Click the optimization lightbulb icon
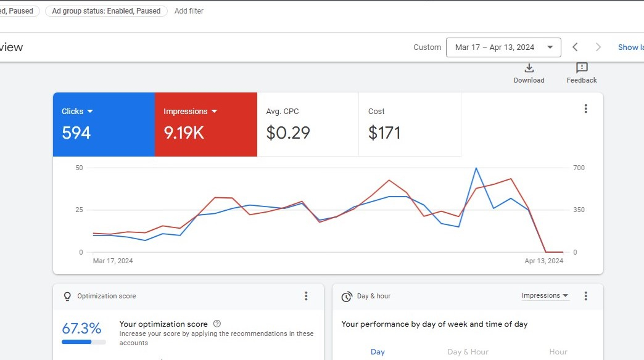 click(x=68, y=297)
